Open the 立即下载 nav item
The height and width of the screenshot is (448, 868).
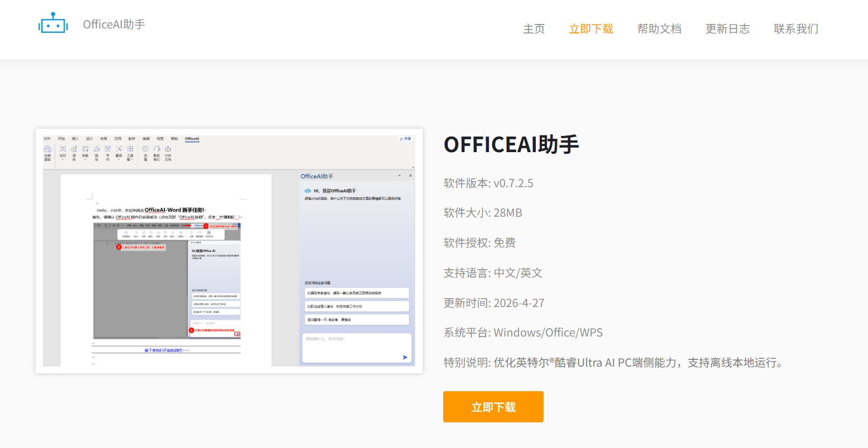click(591, 29)
